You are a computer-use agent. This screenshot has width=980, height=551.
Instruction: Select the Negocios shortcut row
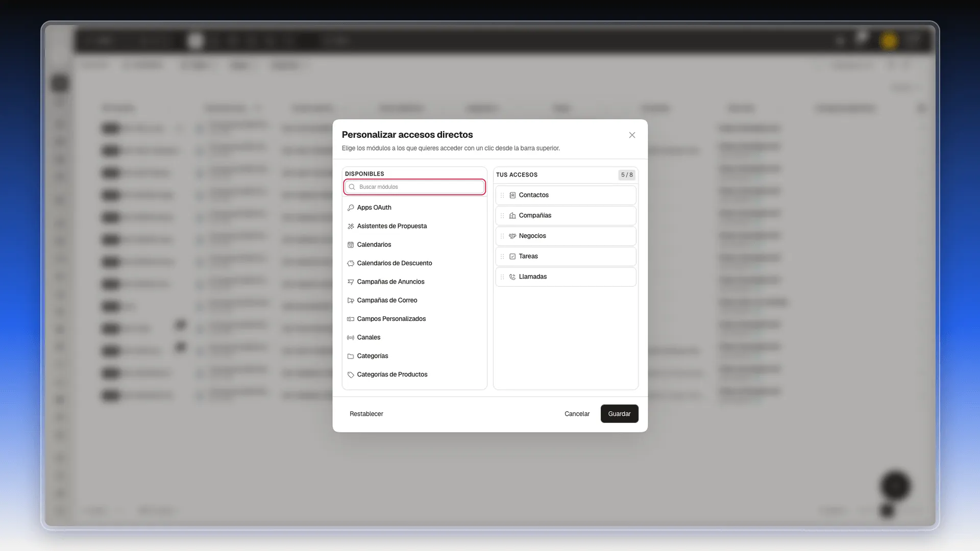(x=566, y=236)
